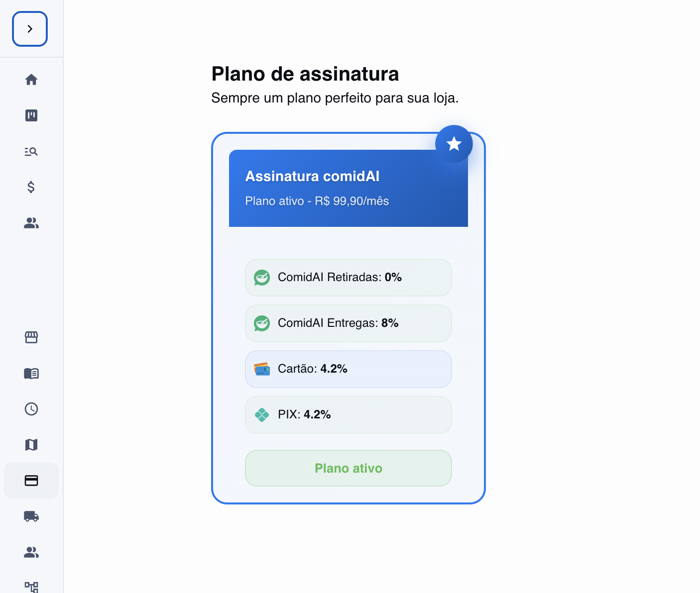Open the Assinatura comidAI plan header
The height and width of the screenshot is (593, 700).
[x=348, y=188]
